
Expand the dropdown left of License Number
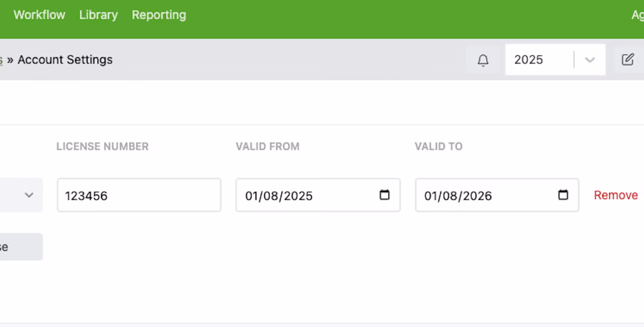(x=21, y=195)
